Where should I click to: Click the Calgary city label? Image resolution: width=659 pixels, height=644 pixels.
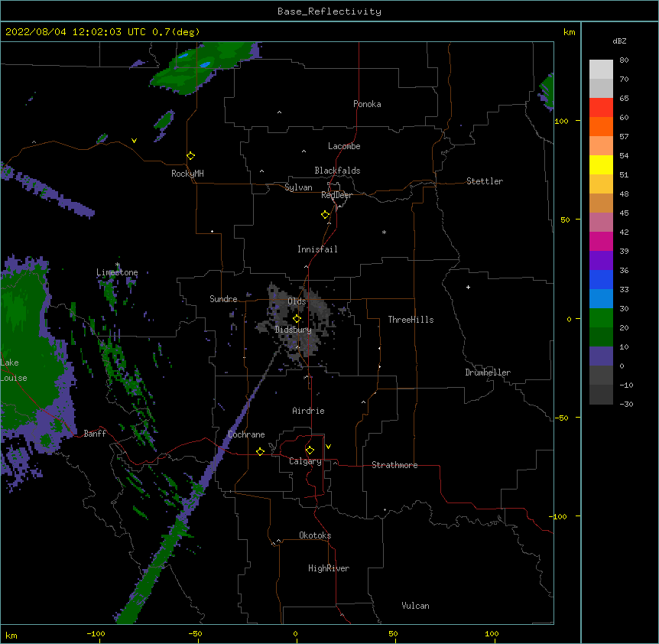305,461
